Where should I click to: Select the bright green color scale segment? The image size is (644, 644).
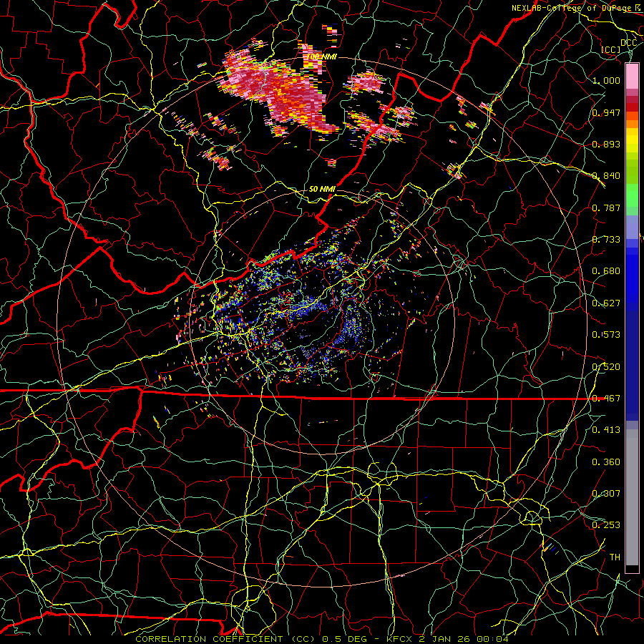pyautogui.click(x=632, y=195)
